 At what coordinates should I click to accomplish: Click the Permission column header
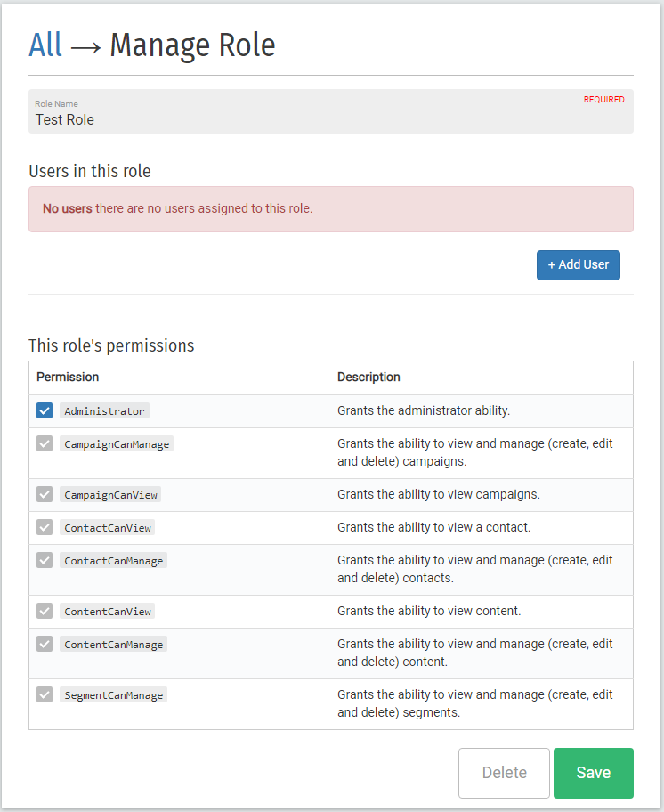point(68,377)
